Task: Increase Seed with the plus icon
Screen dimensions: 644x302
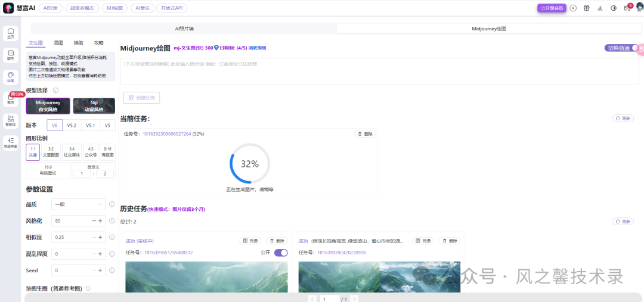Action: (x=100, y=270)
